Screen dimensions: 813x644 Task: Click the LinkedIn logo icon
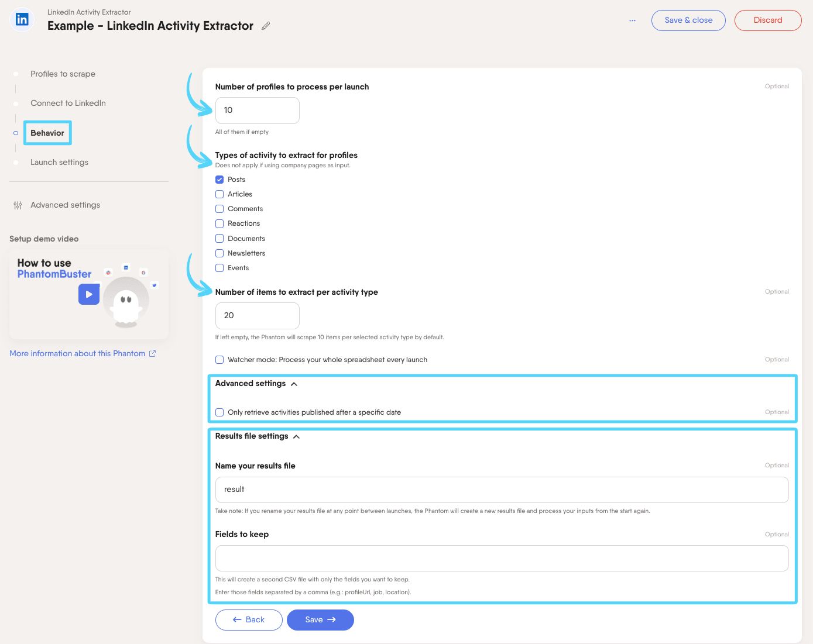click(22, 19)
